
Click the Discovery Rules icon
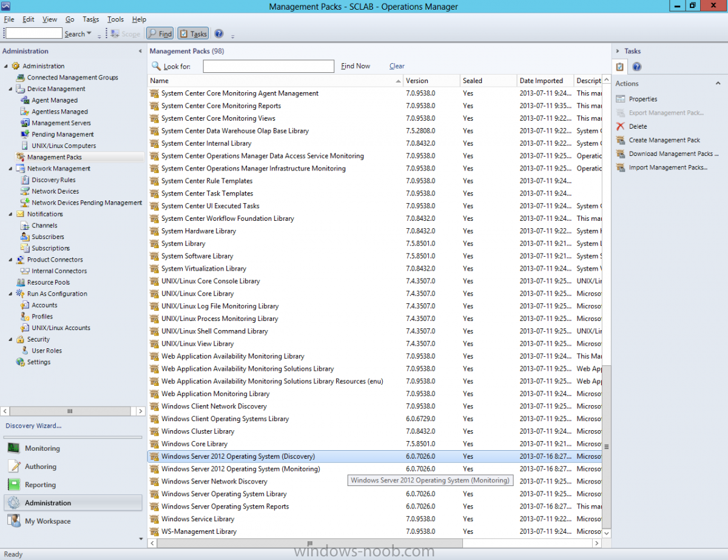coord(25,180)
